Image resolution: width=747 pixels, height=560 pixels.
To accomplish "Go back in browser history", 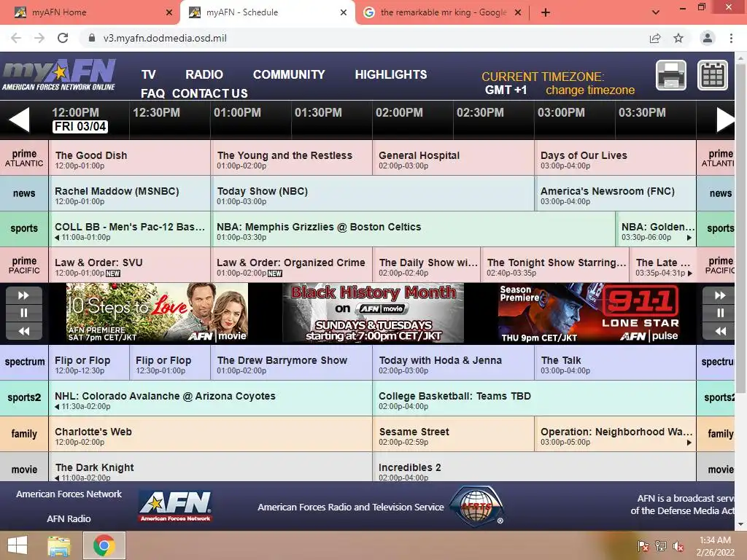I will [x=16, y=38].
